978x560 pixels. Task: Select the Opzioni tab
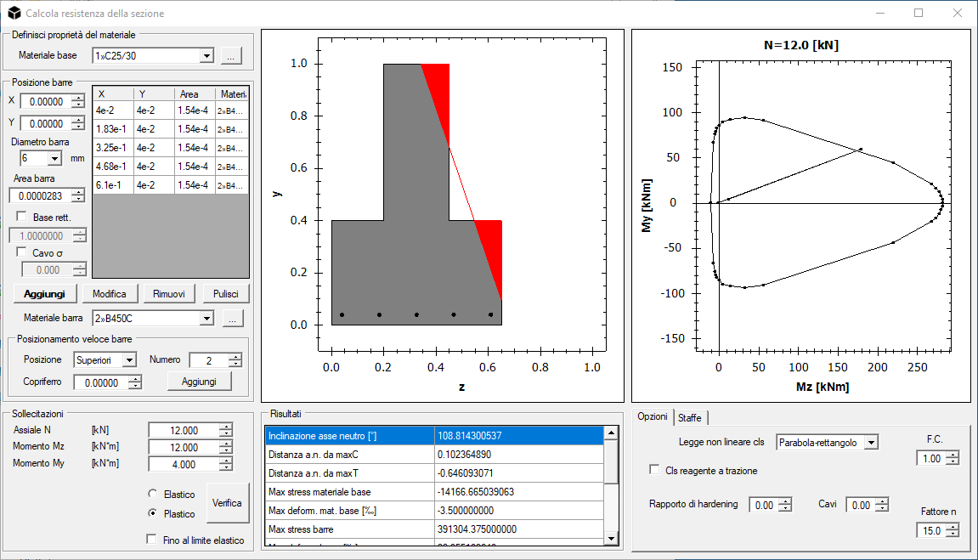[x=653, y=417]
